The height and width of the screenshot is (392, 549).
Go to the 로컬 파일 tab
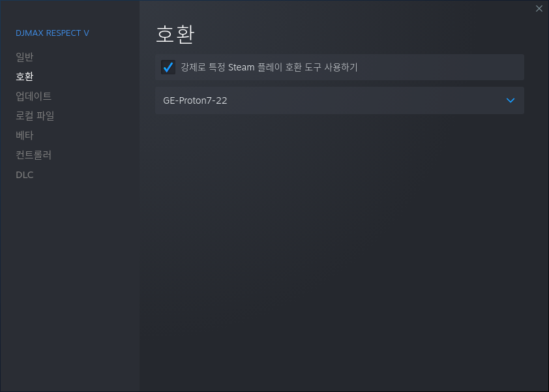pos(35,115)
